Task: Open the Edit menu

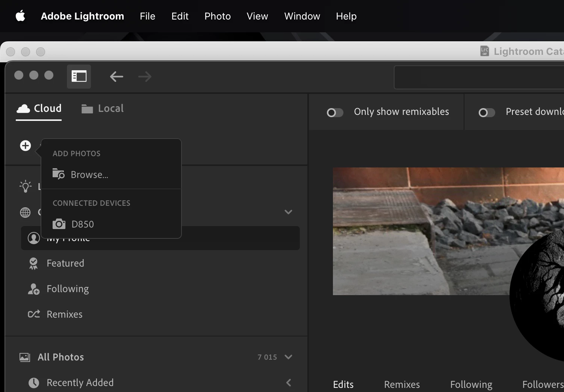Action: 180,16
